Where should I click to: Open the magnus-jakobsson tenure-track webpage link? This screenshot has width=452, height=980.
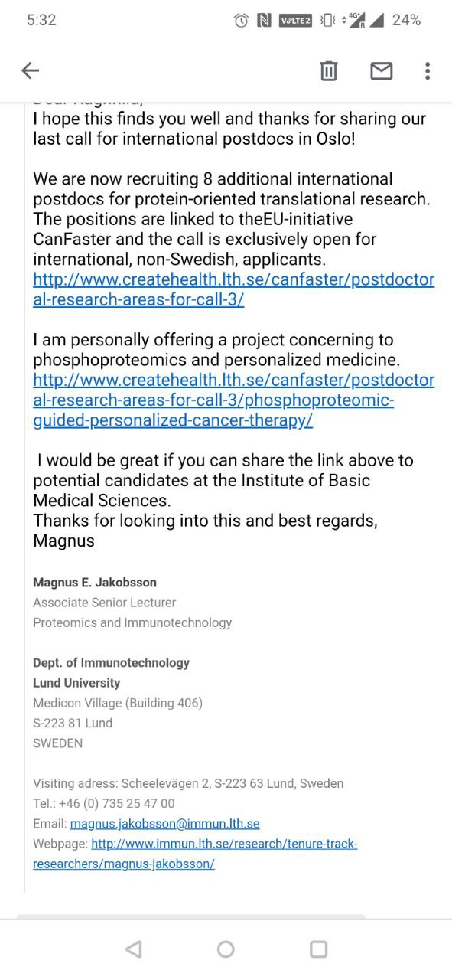tap(195, 854)
